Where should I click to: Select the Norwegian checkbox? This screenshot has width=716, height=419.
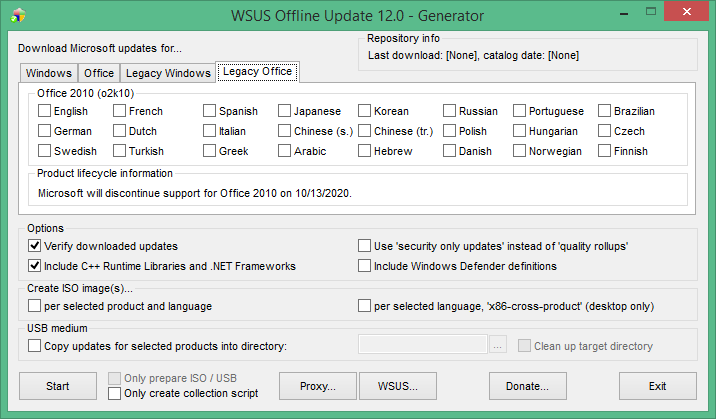(x=519, y=151)
